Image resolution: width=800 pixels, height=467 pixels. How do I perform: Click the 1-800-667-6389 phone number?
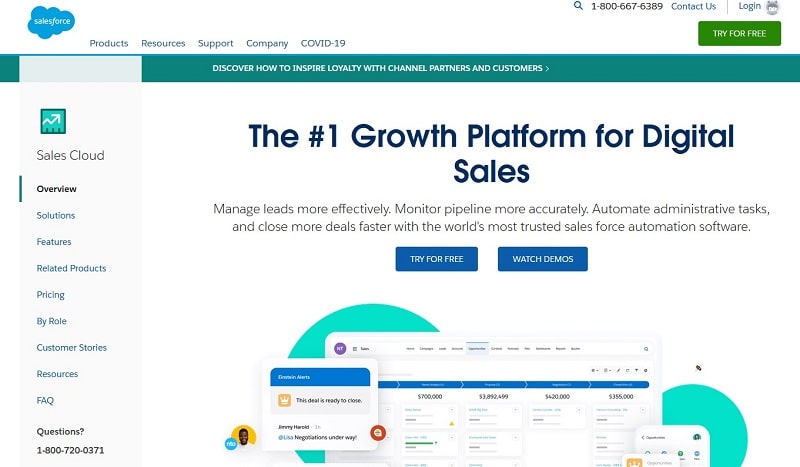pos(627,6)
